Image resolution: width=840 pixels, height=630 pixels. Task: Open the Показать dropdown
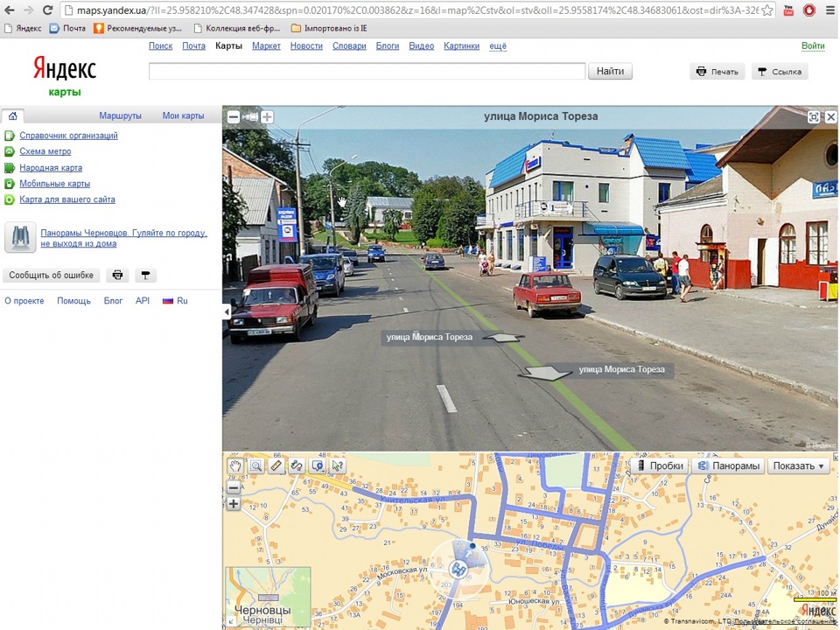tap(798, 466)
